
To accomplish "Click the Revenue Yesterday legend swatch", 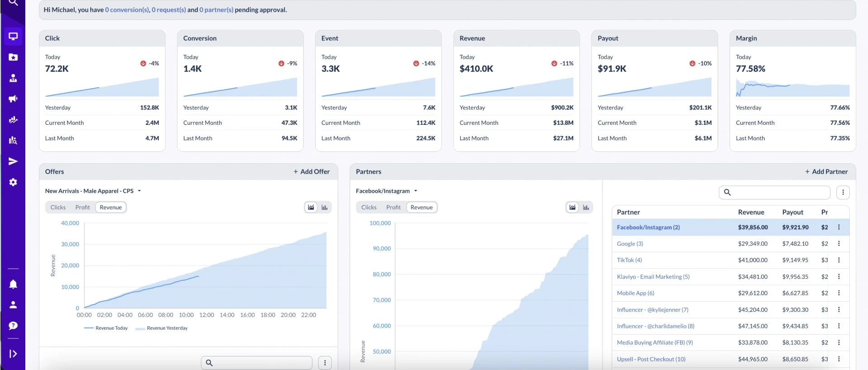I will coord(140,328).
